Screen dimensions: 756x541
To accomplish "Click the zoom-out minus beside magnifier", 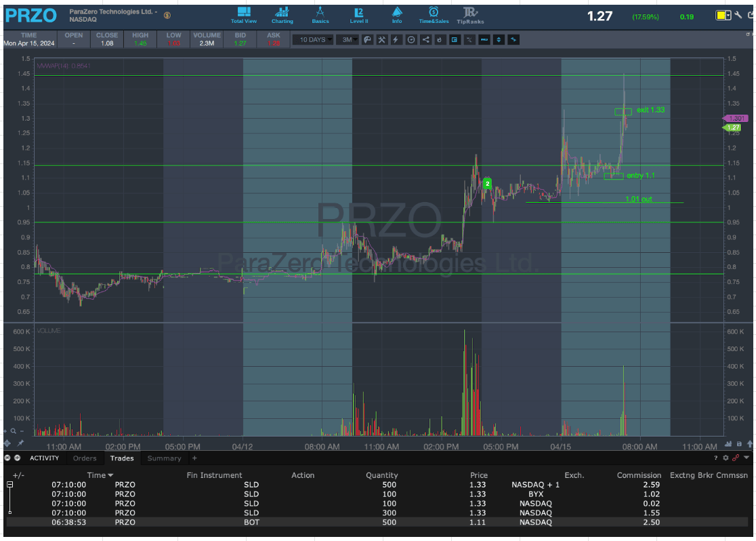I will coord(22,431).
